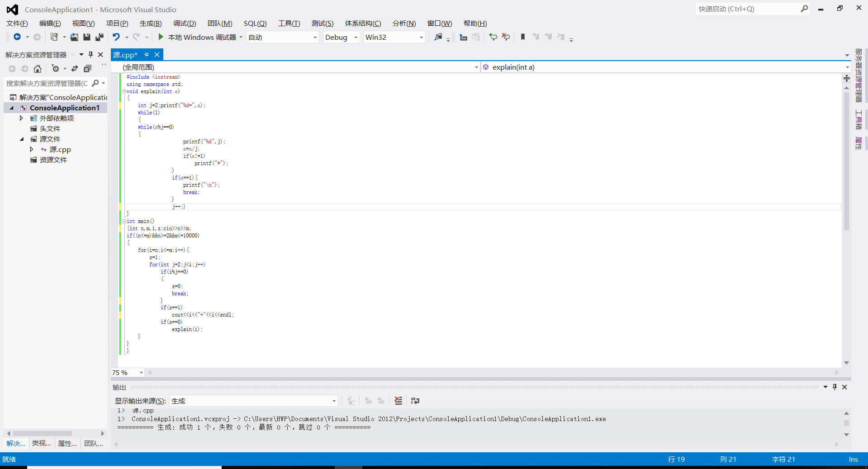Click the open file icon
This screenshot has width=868, height=469.
point(74,37)
